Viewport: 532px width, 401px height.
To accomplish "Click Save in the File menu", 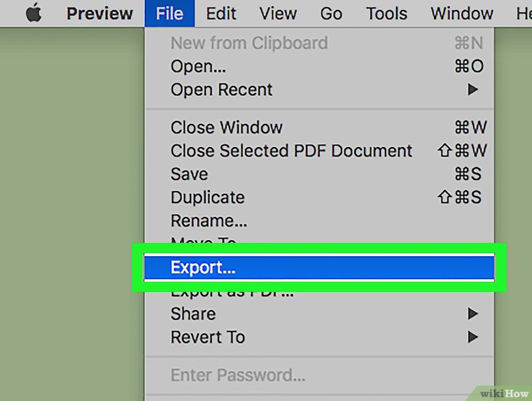I will (189, 174).
